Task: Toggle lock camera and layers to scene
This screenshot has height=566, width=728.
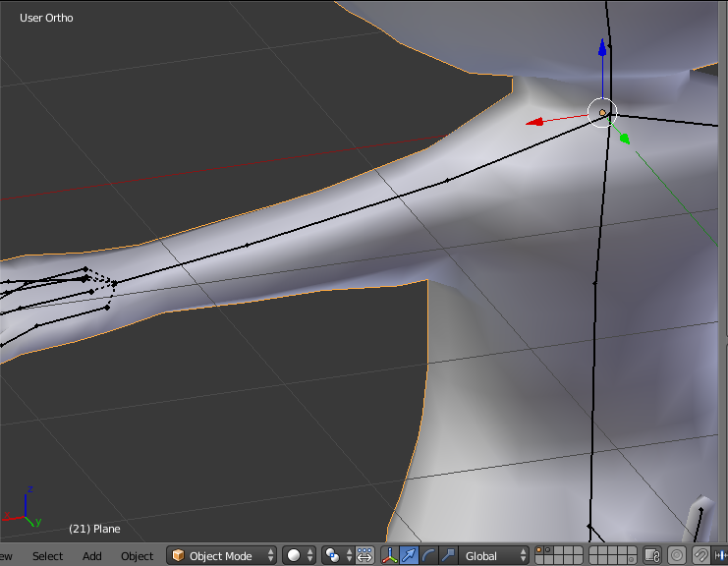Action: [x=651, y=555]
